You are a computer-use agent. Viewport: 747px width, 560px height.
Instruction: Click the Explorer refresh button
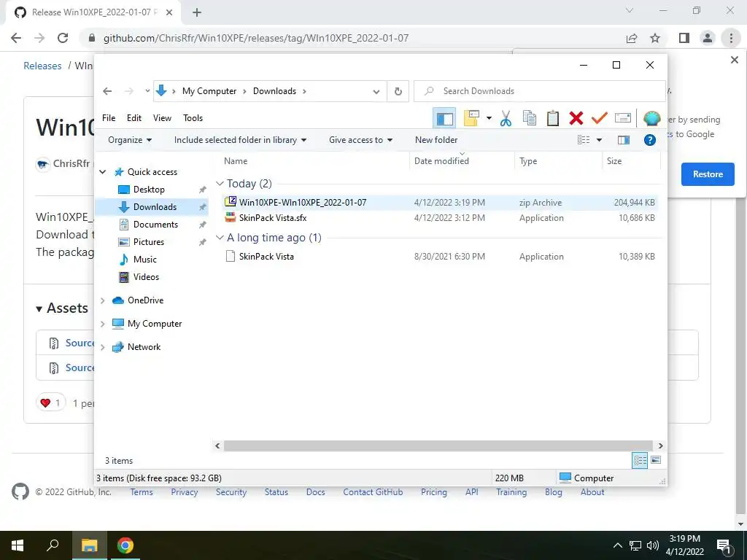pyautogui.click(x=398, y=91)
